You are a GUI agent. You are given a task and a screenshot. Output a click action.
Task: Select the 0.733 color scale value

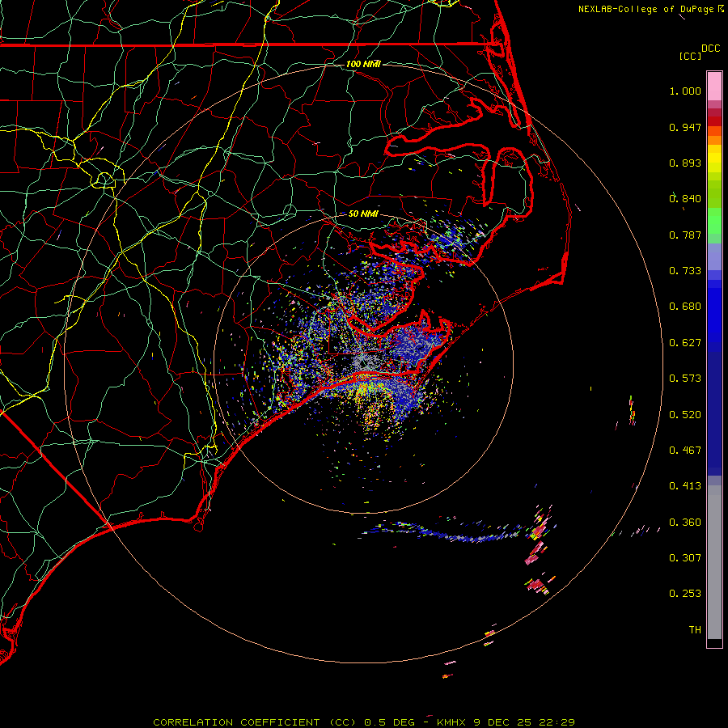685,271
